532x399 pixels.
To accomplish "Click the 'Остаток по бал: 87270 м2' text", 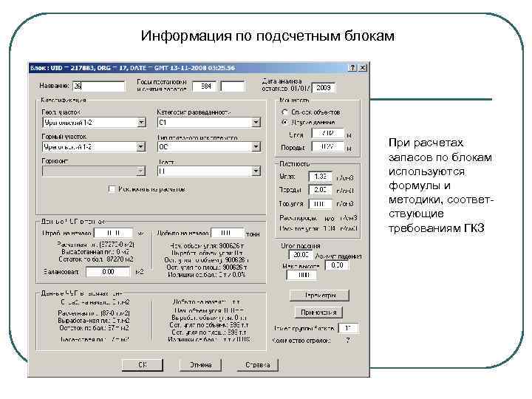I will 96,259.
